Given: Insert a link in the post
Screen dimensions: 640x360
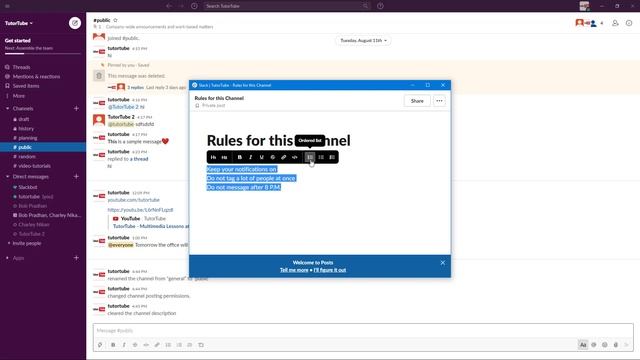Looking at the screenshot, I should pos(284,157).
